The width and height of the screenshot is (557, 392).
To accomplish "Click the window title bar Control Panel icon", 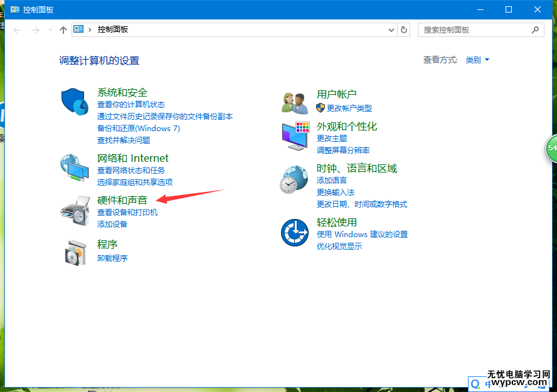I will [x=15, y=9].
